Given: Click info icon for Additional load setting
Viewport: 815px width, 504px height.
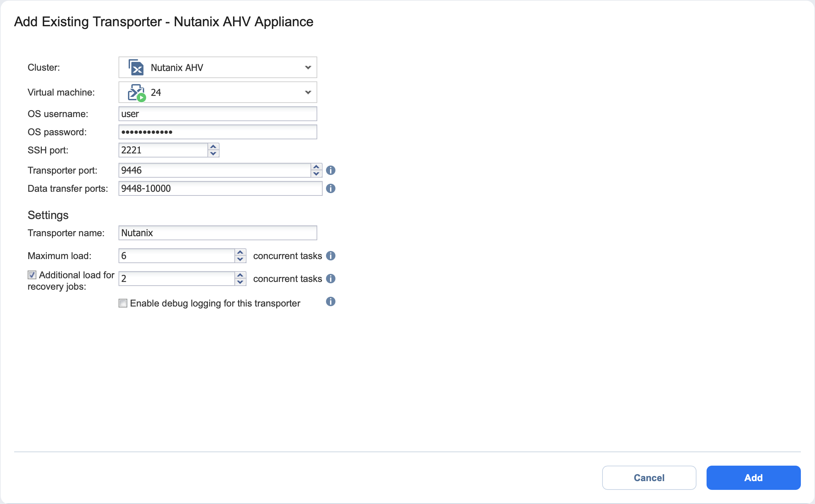Looking at the screenshot, I should [x=330, y=279].
